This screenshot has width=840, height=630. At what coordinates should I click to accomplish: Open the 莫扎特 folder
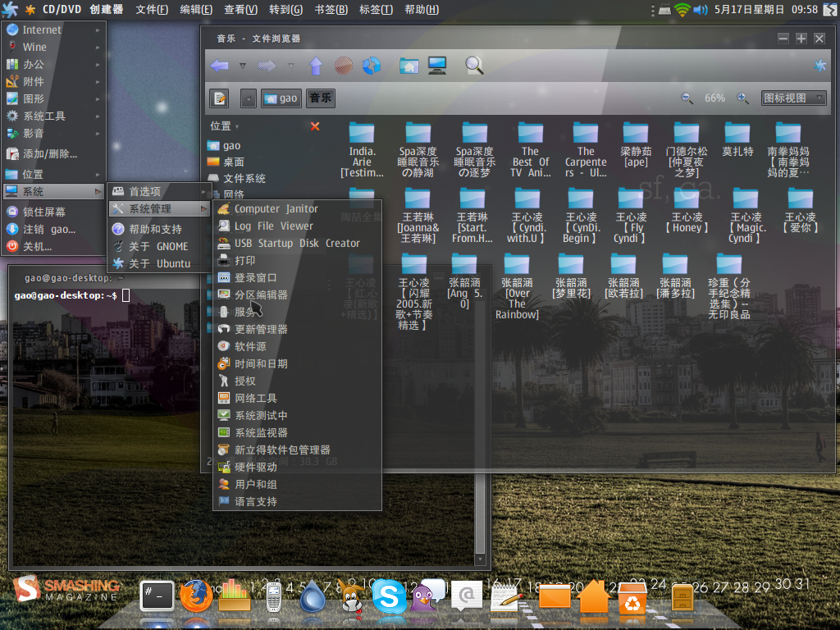pyautogui.click(x=737, y=138)
